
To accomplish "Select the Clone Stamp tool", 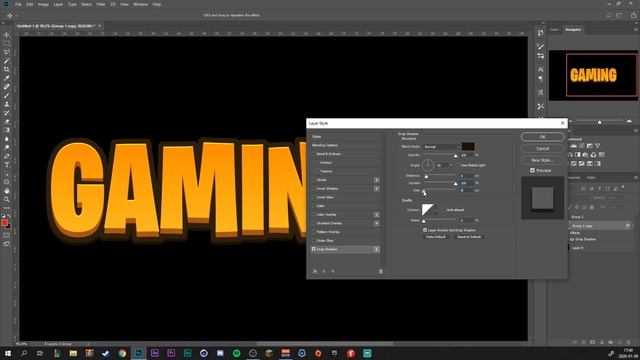I will coord(7,104).
